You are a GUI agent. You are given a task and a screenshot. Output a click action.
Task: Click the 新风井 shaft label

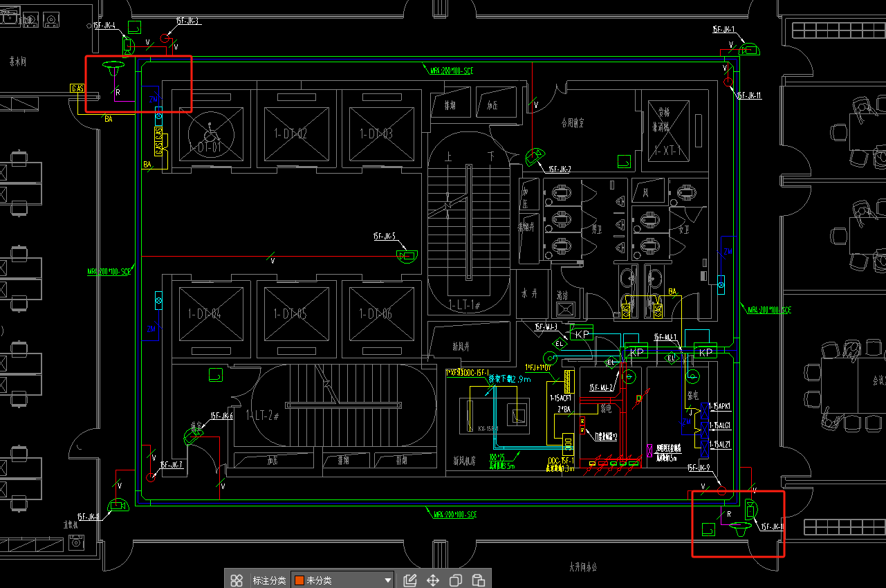pyautogui.click(x=461, y=346)
